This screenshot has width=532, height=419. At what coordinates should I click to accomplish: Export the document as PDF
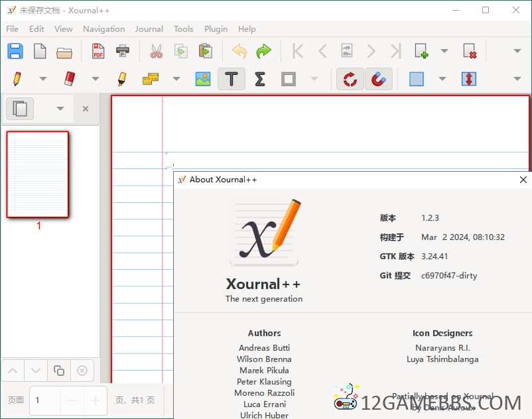point(98,51)
